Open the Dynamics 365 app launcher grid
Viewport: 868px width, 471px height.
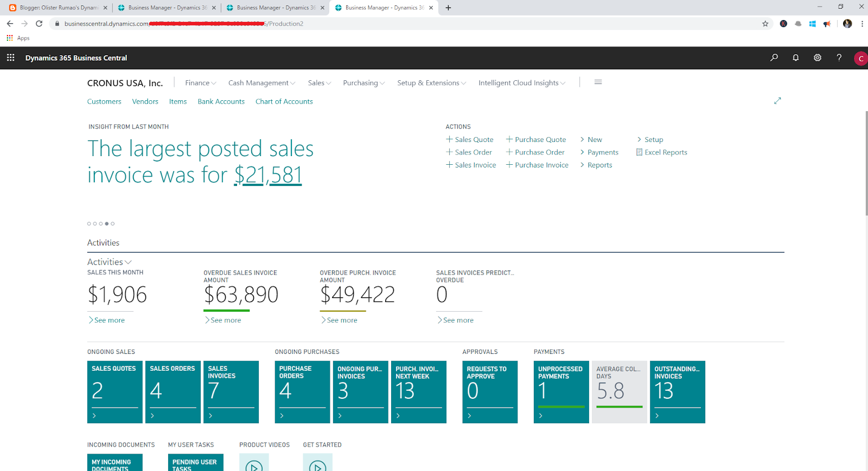tap(10, 57)
